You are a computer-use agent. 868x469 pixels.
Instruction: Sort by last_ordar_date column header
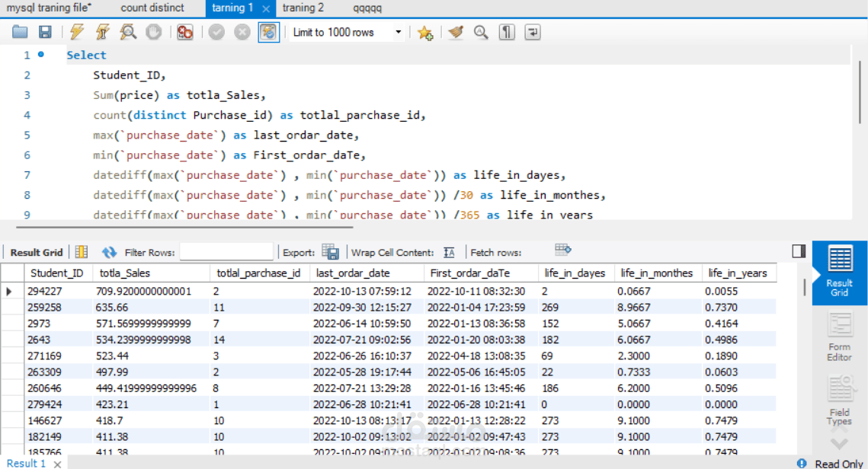coord(367,273)
